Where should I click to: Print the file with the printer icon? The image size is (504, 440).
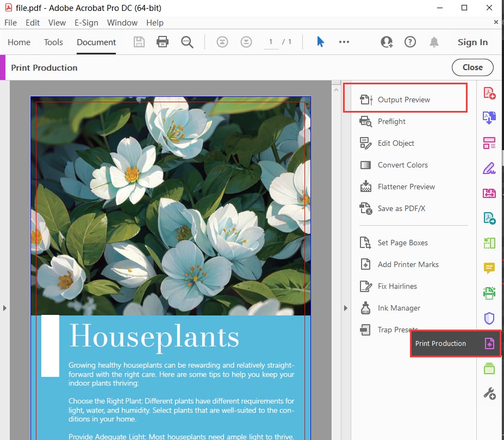(x=163, y=42)
